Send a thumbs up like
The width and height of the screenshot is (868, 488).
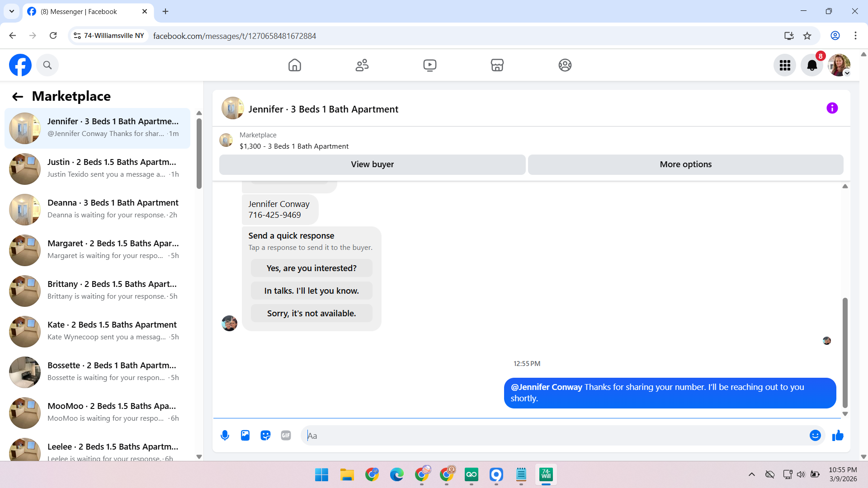(x=838, y=435)
